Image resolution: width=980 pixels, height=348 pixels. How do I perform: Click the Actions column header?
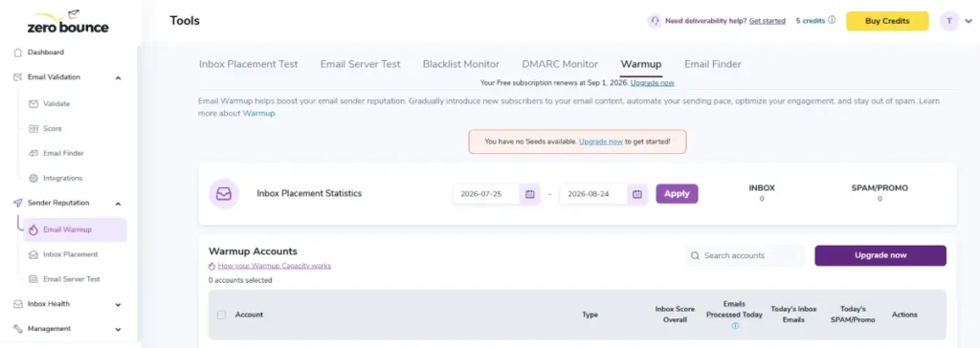click(x=904, y=315)
